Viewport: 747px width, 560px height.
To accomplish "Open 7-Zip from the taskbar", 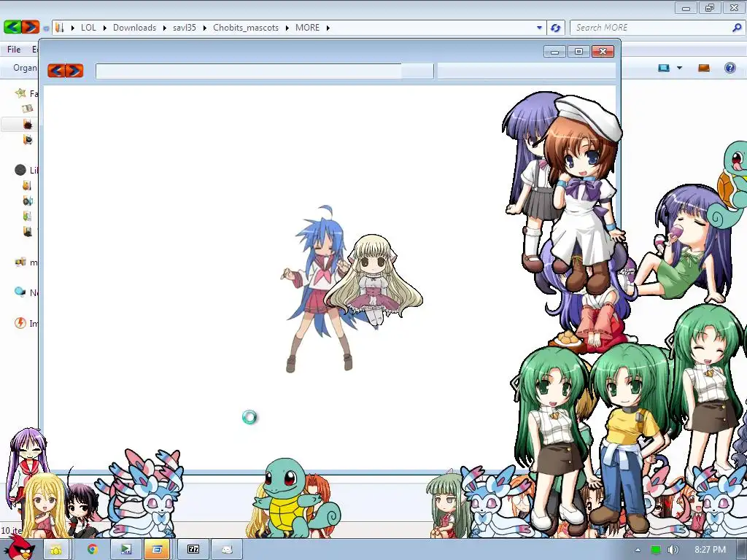I will [x=193, y=550].
